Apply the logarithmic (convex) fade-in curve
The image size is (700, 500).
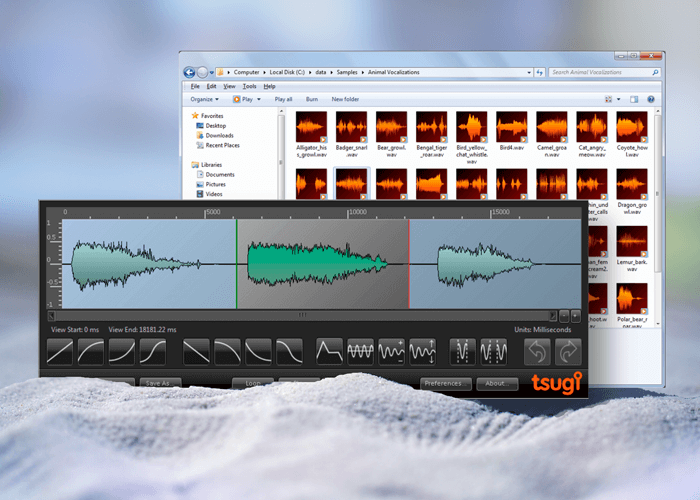click(91, 352)
